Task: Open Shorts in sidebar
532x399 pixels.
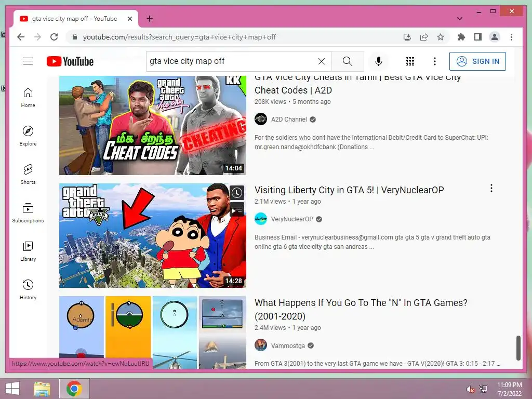Action: pyautogui.click(x=28, y=175)
